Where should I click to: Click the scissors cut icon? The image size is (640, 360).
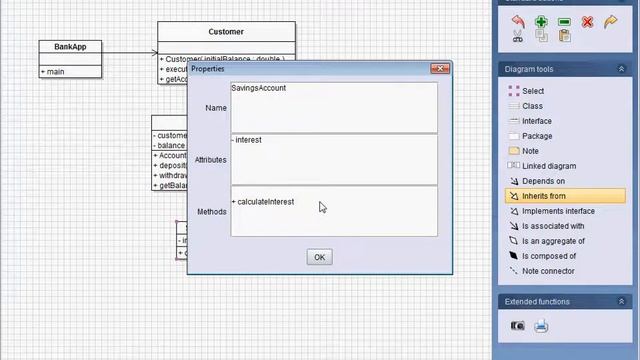tap(518, 36)
